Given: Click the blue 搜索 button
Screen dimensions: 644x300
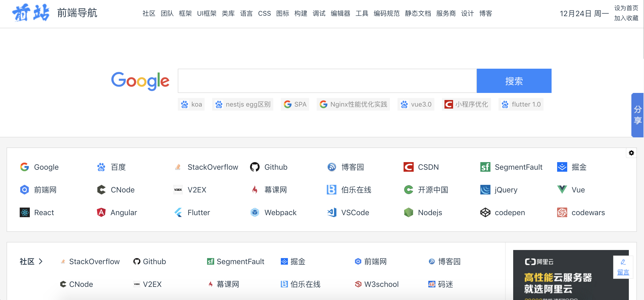Looking at the screenshot, I should tap(514, 81).
